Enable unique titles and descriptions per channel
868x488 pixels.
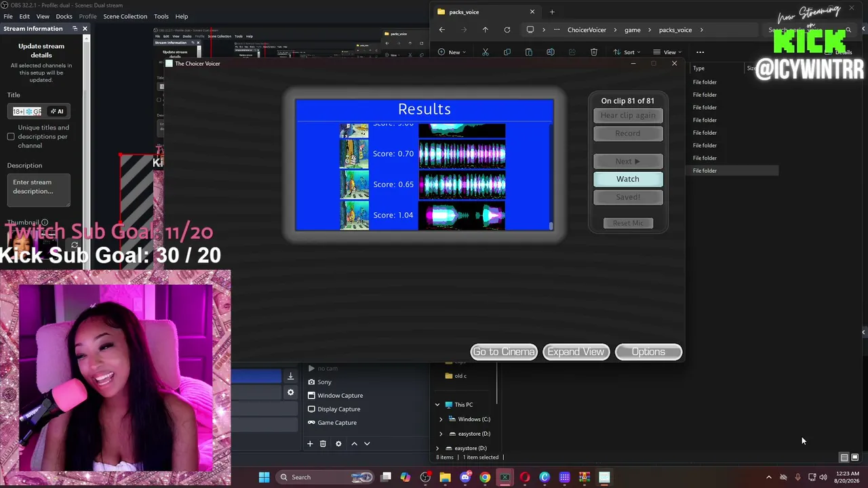(x=11, y=137)
